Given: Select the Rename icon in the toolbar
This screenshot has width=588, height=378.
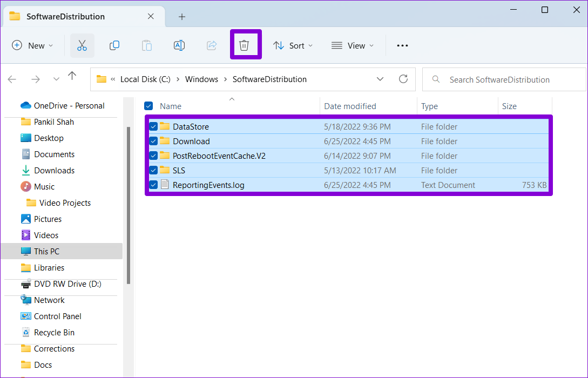Looking at the screenshot, I should [x=179, y=45].
